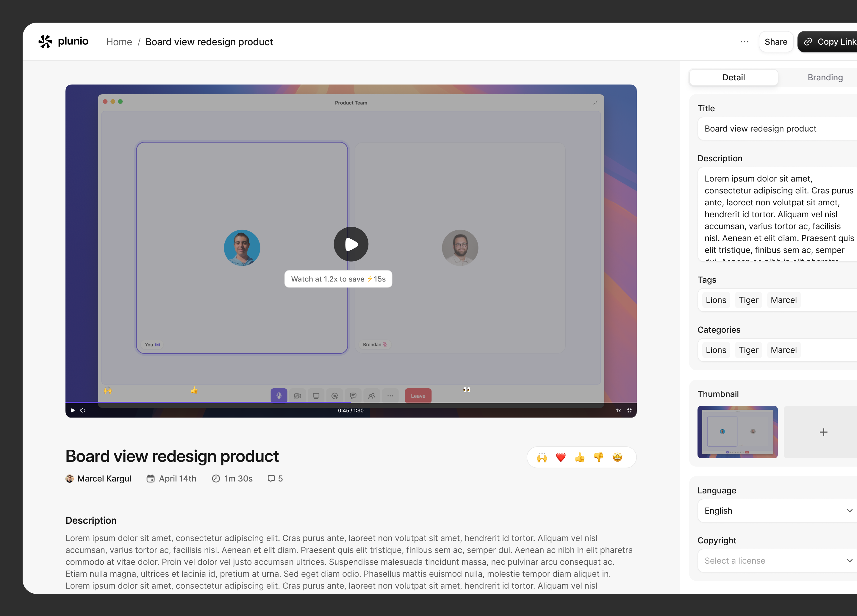
Task: Select the Detail tab
Action: pos(734,77)
